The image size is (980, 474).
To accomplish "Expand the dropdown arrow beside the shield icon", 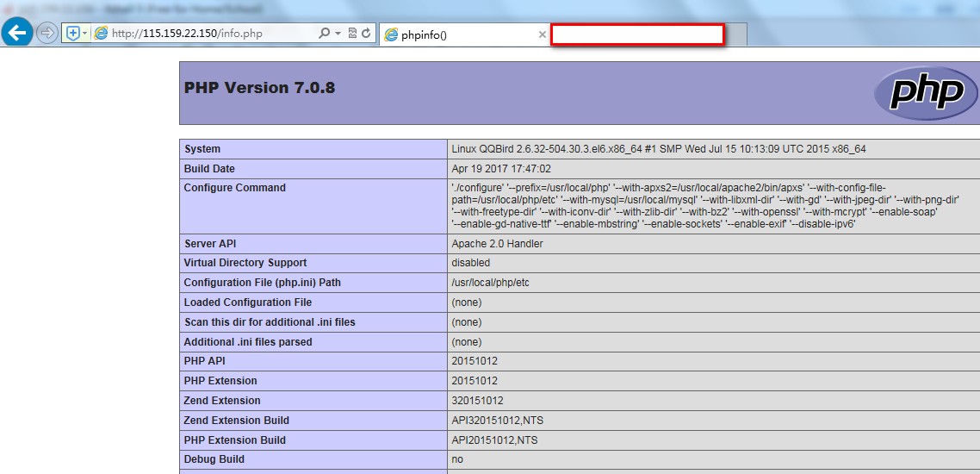I will pyautogui.click(x=85, y=33).
